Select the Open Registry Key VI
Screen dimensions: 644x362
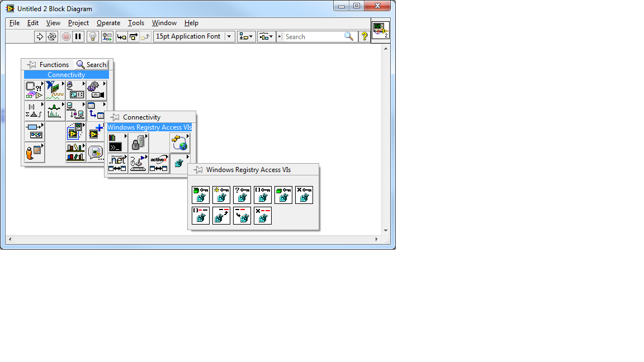point(201,195)
